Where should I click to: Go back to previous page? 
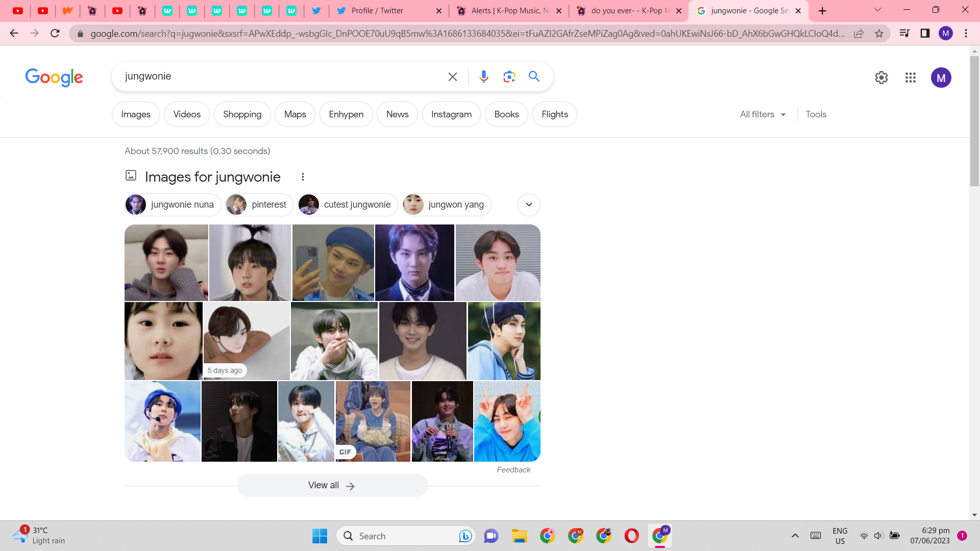[14, 33]
